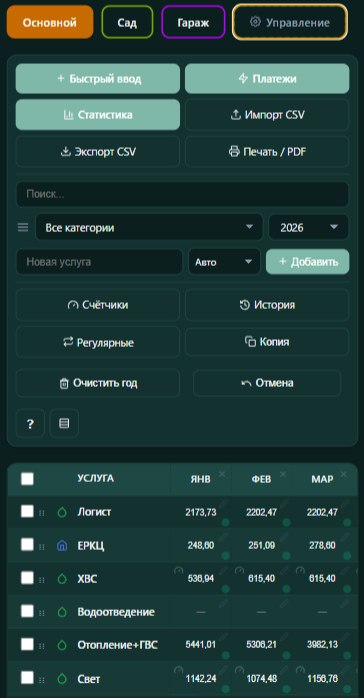This screenshot has width=364, height=698.
Task: Click green status dot in Свет January cell
Action: [226, 690]
